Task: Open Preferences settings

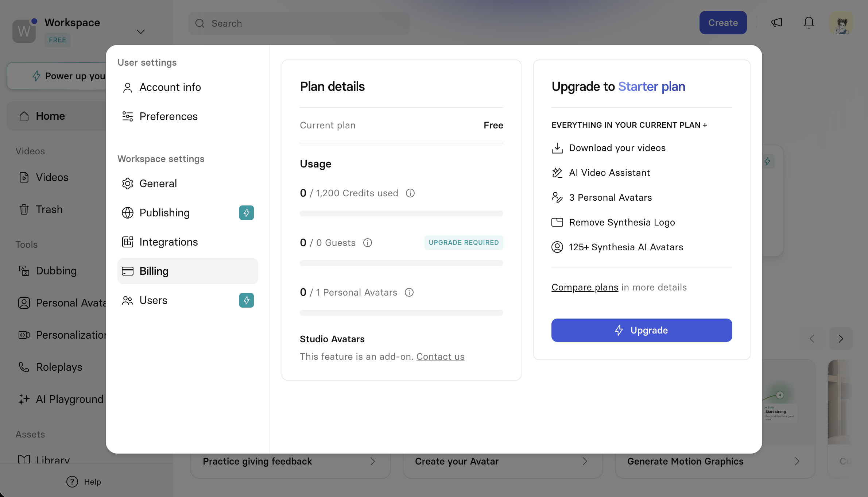Action: click(x=187, y=116)
